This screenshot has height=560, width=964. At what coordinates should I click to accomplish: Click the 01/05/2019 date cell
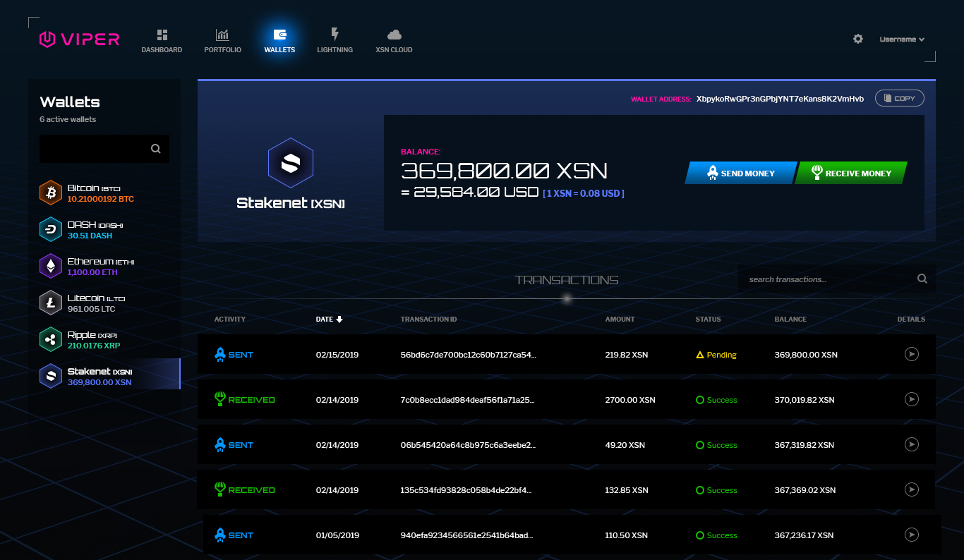click(337, 535)
